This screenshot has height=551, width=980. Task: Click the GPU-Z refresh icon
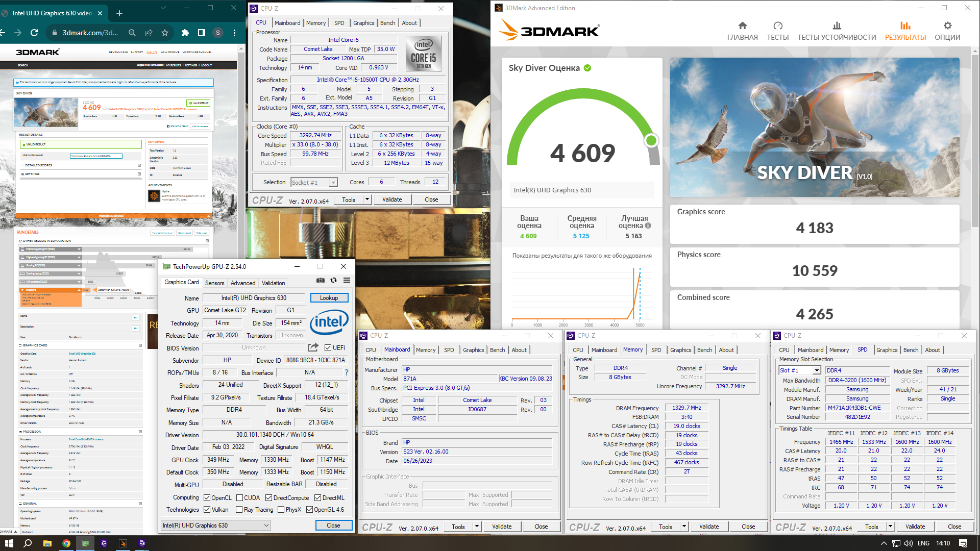[x=333, y=280]
